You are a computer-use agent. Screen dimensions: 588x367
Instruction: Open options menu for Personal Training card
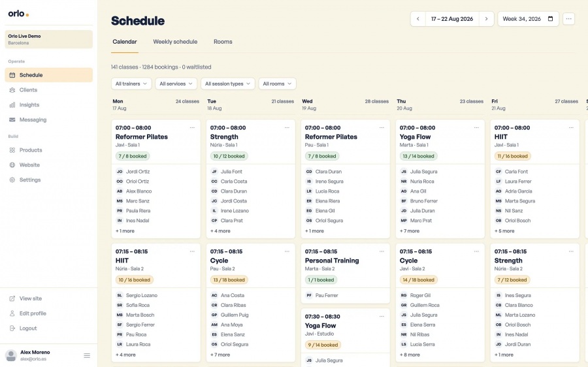click(x=382, y=251)
